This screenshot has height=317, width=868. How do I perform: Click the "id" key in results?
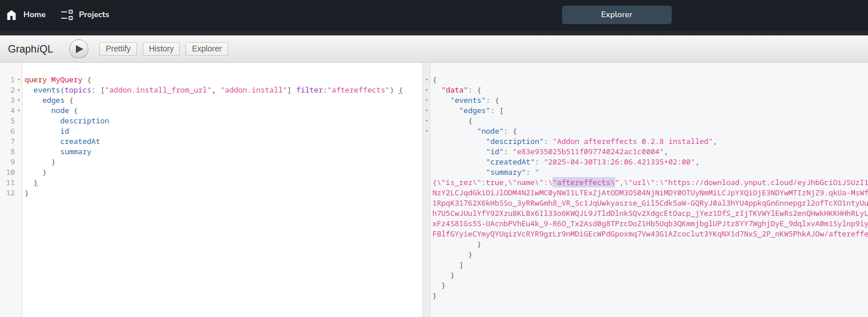(x=495, y=152)
